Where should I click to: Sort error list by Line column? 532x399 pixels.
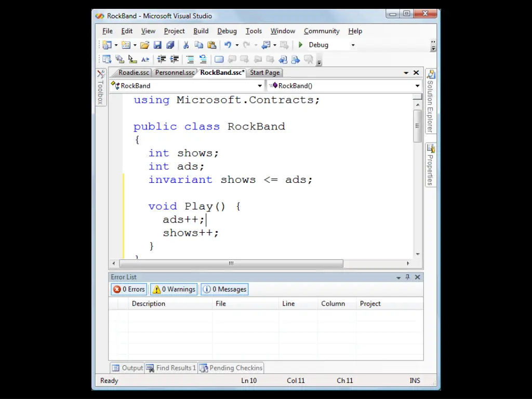(x=298, y=303)
